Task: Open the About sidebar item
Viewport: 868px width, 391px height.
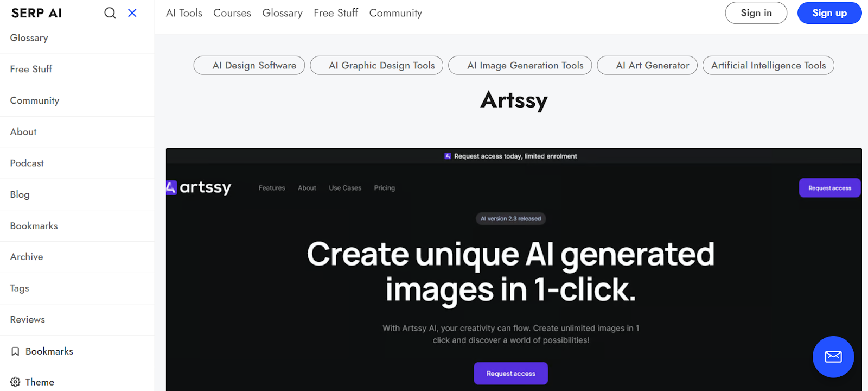Action: pyautogui.click(x=77, y=132)
